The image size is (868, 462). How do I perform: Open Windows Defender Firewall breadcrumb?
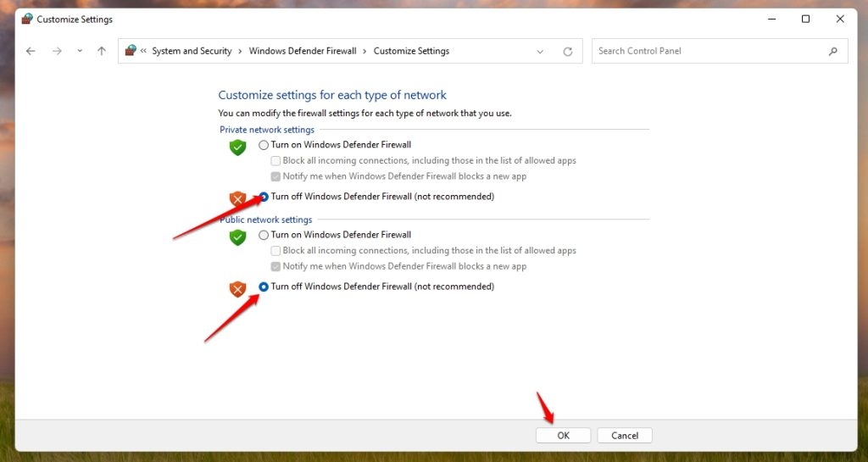tap(303, 51)
